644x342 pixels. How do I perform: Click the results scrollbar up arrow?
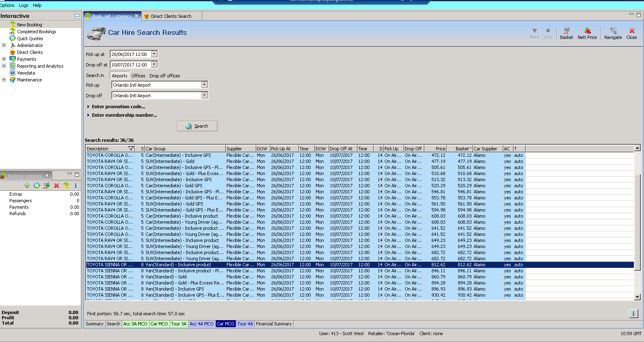638,148
